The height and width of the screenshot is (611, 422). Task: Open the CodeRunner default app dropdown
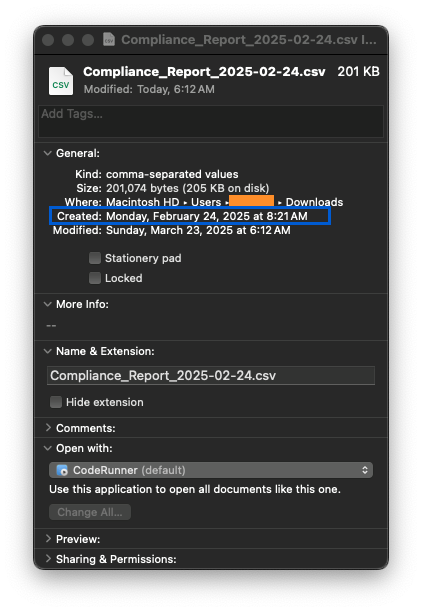click(211, 470)
